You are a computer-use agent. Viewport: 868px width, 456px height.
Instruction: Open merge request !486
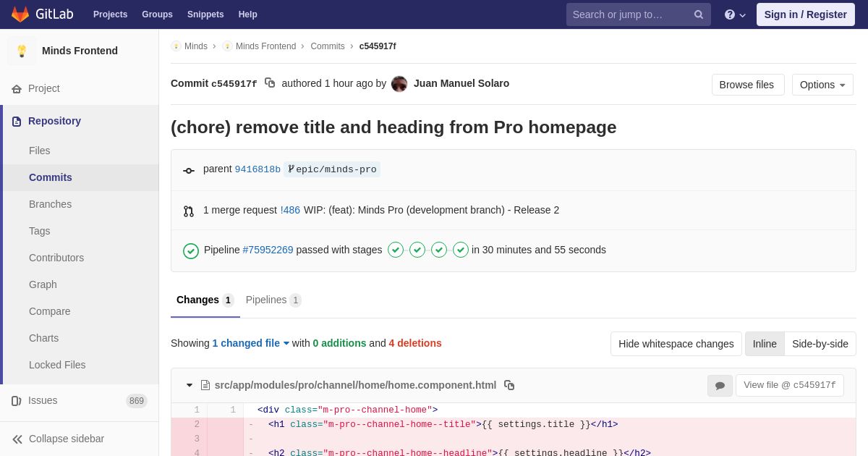[x=290, y=210]
